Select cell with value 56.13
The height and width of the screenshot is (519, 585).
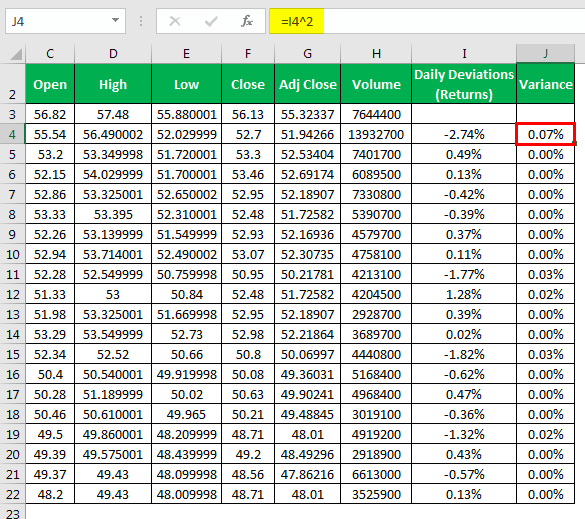click(x=248, y=114)
